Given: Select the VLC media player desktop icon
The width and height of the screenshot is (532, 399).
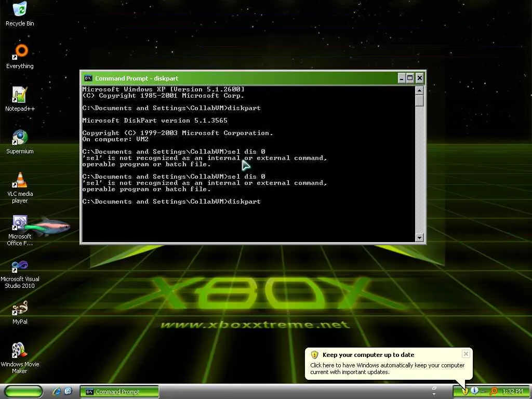Looking at the screenshot, I should pos(20,188).
